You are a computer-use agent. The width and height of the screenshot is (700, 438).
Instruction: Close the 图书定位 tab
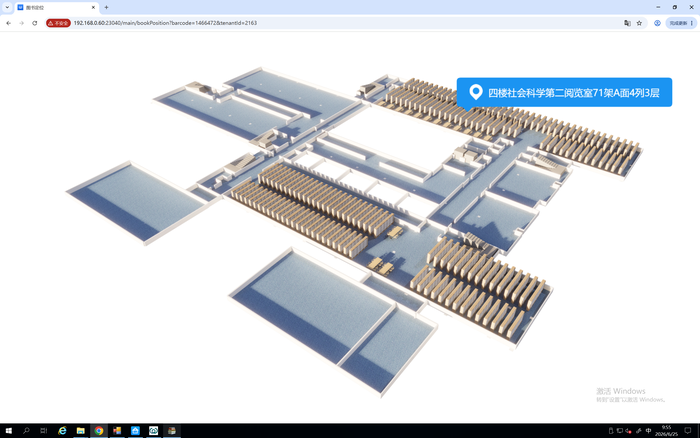tap(93, 8)
